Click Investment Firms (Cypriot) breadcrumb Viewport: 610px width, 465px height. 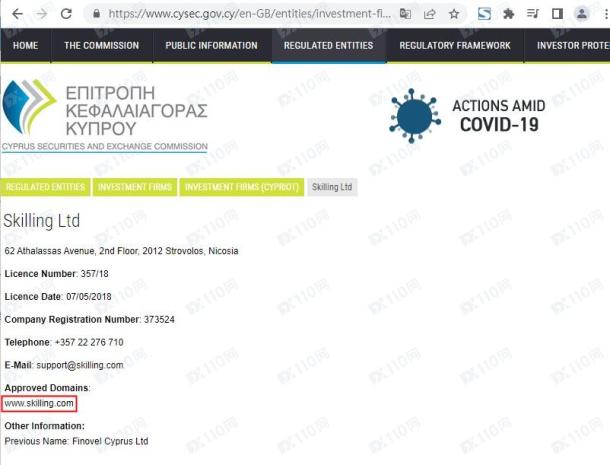242,187
